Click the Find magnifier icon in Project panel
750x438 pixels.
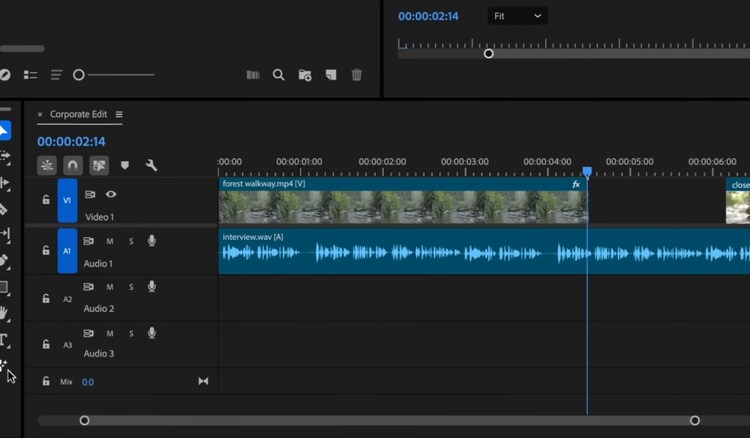coord(279,75)
